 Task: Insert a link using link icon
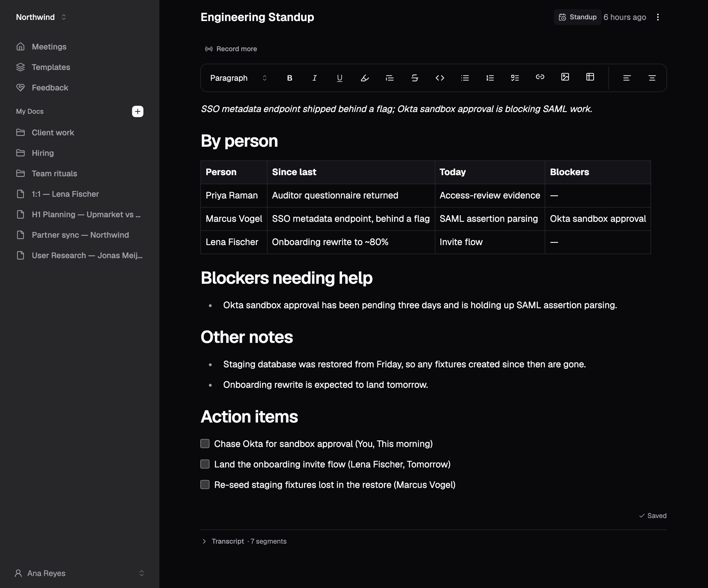pos(540,77)
